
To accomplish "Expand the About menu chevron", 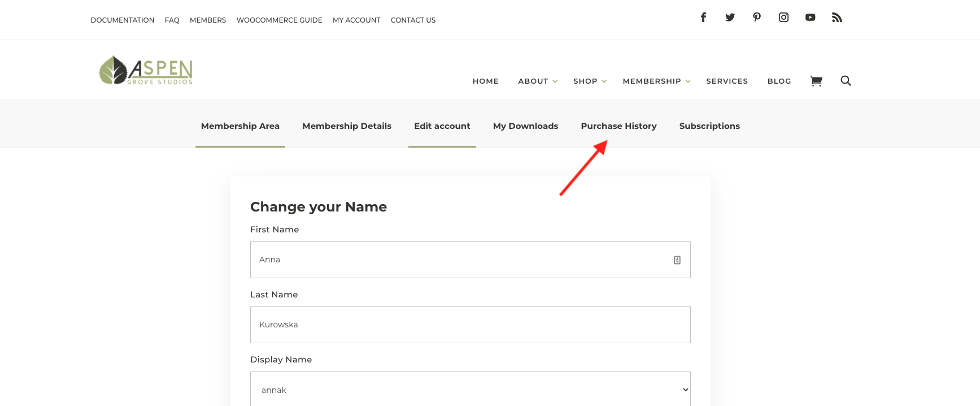I will pyautogui.click(x=555, y=81).
